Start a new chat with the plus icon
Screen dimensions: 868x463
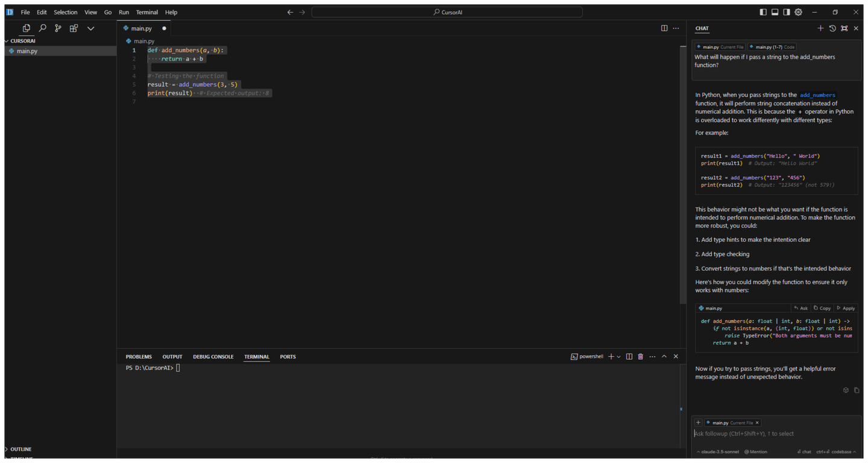click(x=820, y=28)
